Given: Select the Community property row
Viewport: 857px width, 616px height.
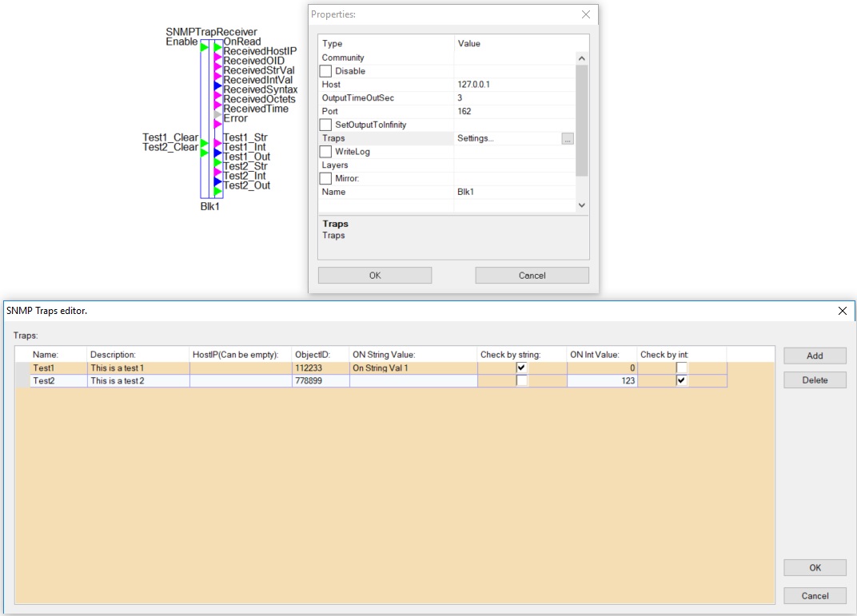Looking at the screenshot, I should click(447, 58).
